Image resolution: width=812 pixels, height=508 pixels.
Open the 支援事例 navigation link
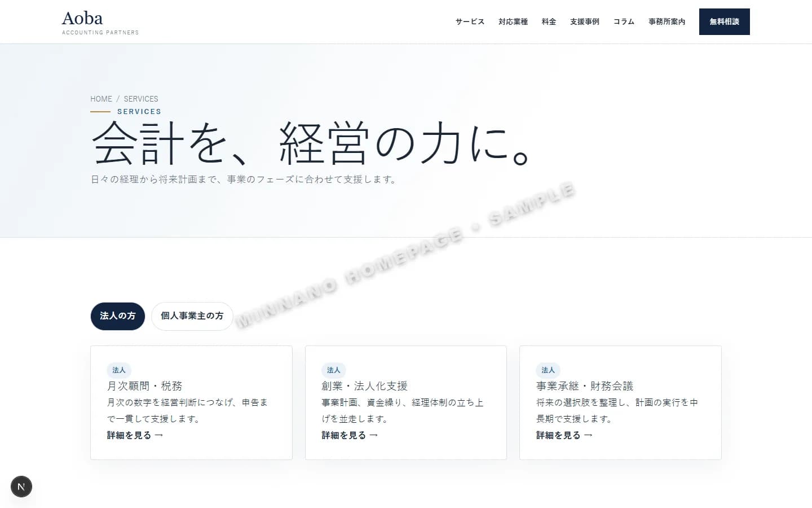[585, 21]
